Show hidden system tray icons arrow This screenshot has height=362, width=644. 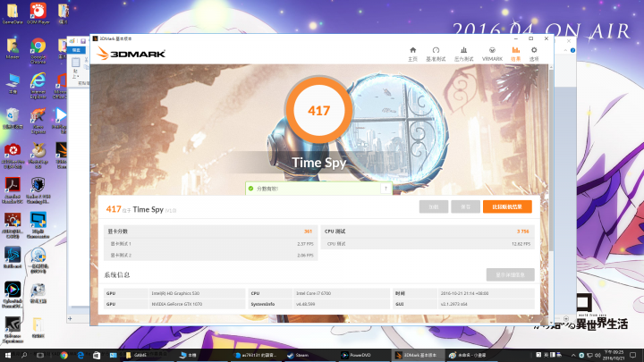[573, 355]
